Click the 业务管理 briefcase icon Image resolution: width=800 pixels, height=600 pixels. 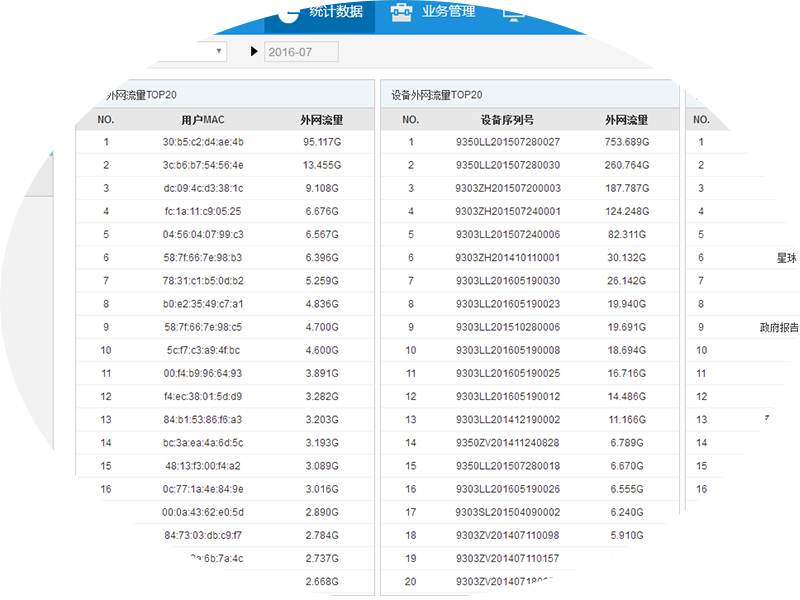tap(401, 12)
